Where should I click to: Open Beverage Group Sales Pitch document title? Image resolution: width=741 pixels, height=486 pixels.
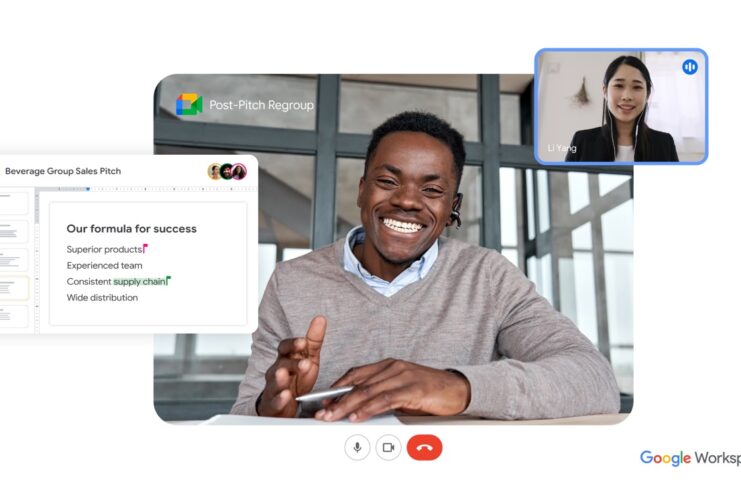tap(63, 171)
